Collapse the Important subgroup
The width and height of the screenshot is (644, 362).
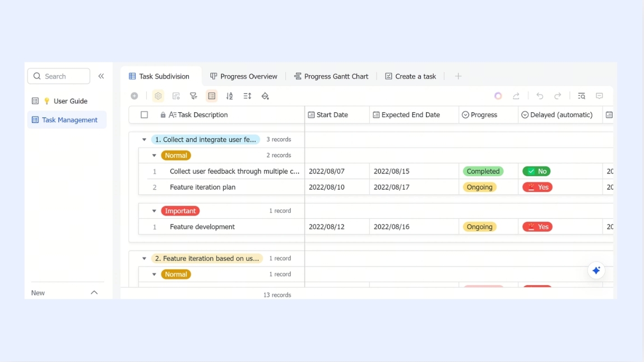pos(154,210)
